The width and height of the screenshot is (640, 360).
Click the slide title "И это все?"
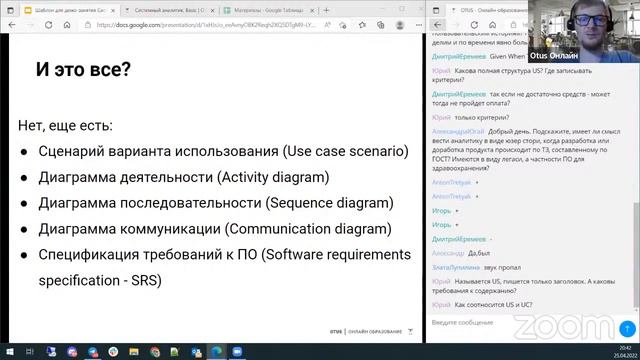(x=83, y=69)
